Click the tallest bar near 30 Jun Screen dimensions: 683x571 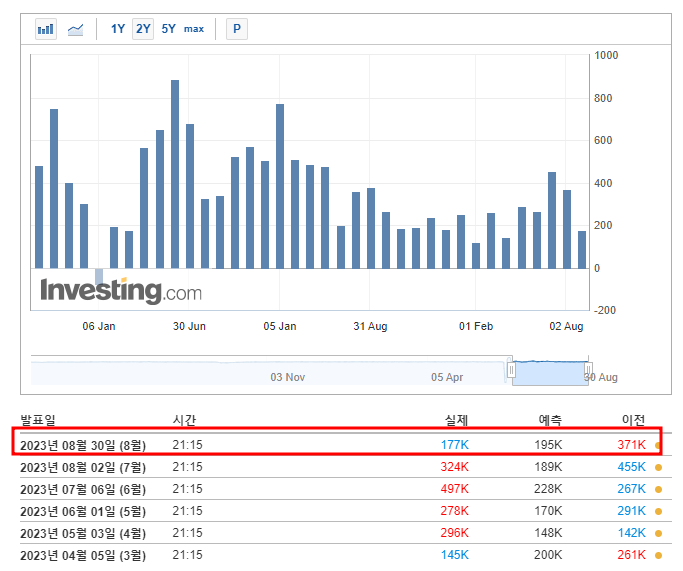click(x=175, y=174)
